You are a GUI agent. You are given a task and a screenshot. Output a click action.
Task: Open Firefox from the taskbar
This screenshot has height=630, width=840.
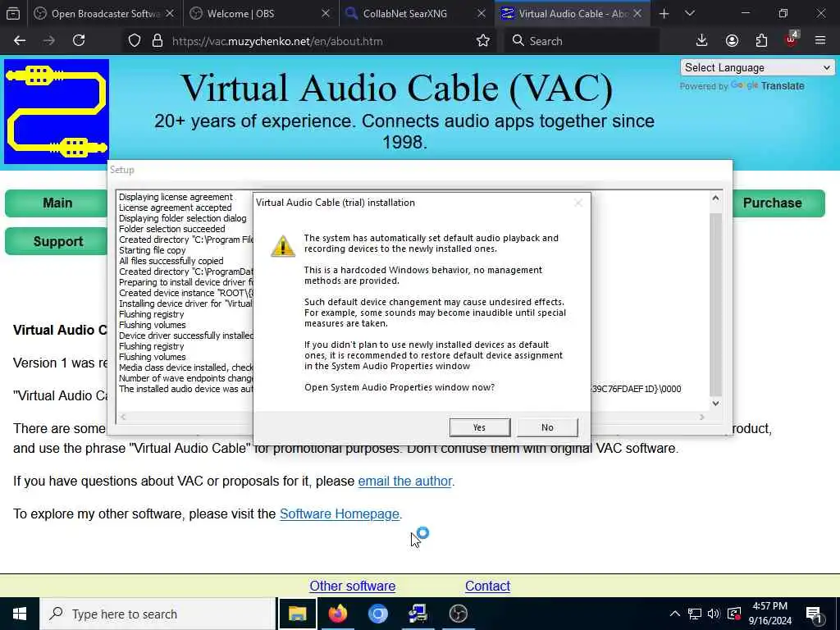[337, 614]
